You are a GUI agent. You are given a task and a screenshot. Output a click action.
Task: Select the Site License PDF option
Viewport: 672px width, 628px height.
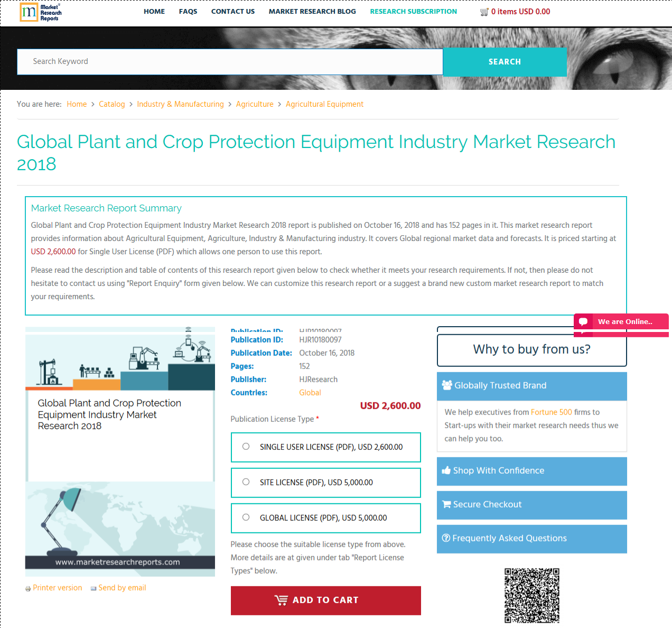pos(246,482)
